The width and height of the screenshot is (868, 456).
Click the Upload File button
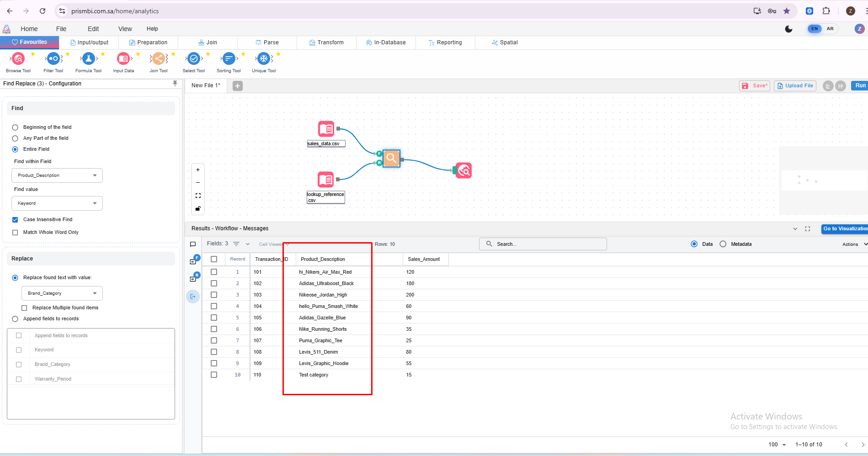click(x=795, y=86)
